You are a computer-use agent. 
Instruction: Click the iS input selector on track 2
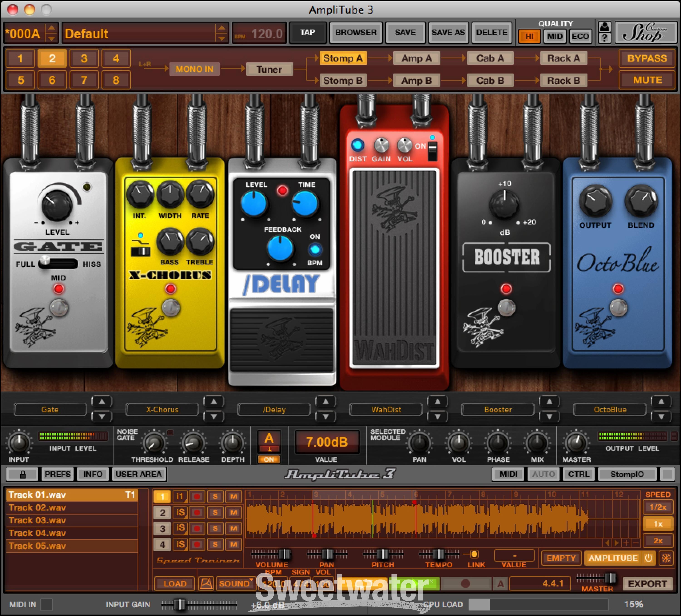pos(180,512)
